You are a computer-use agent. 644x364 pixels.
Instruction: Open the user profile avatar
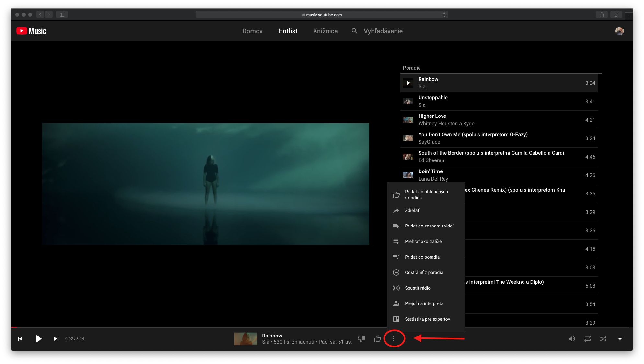click(x=619, y=31)
